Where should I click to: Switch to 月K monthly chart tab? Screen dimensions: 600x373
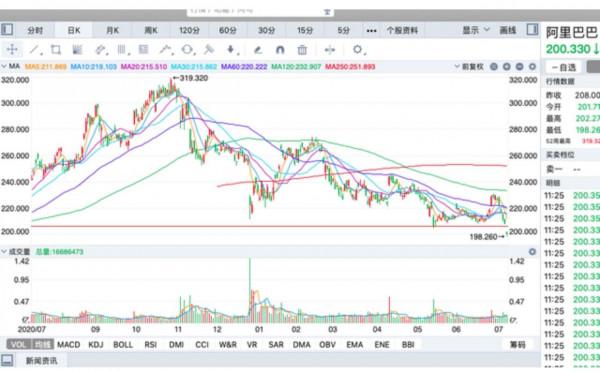112,31
